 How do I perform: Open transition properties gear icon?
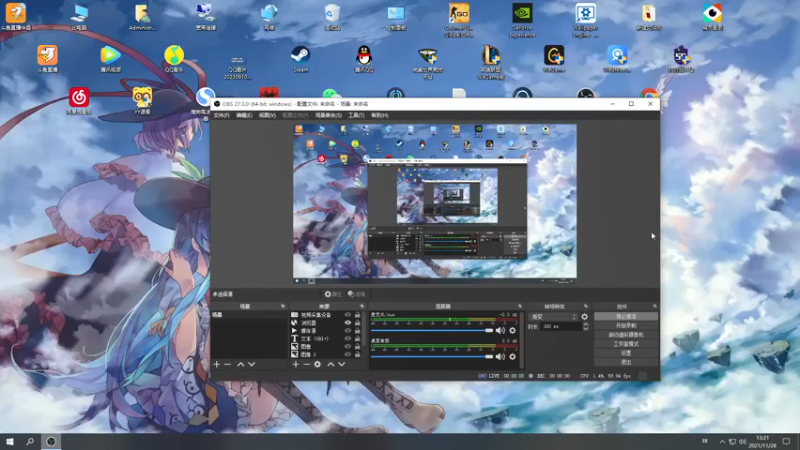[585, 317]
